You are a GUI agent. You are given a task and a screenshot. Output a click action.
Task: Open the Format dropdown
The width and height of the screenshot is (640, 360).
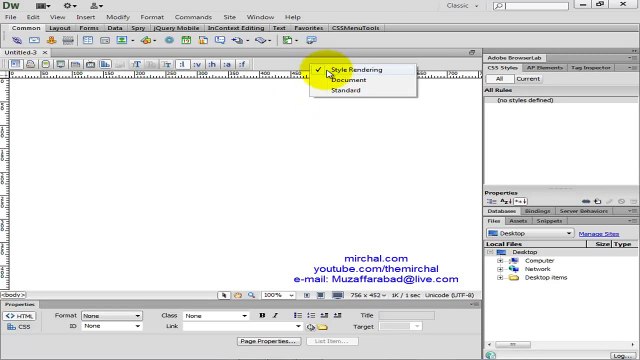click(x=112, y=316)
